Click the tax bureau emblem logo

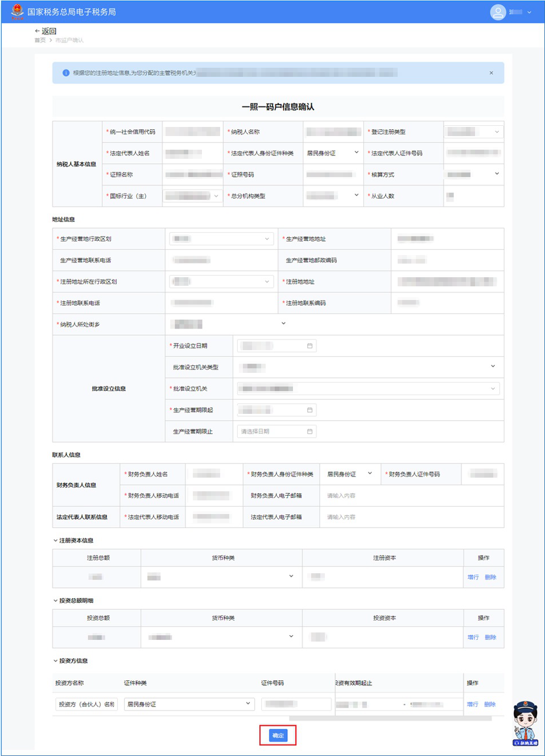tap(17, 11)
